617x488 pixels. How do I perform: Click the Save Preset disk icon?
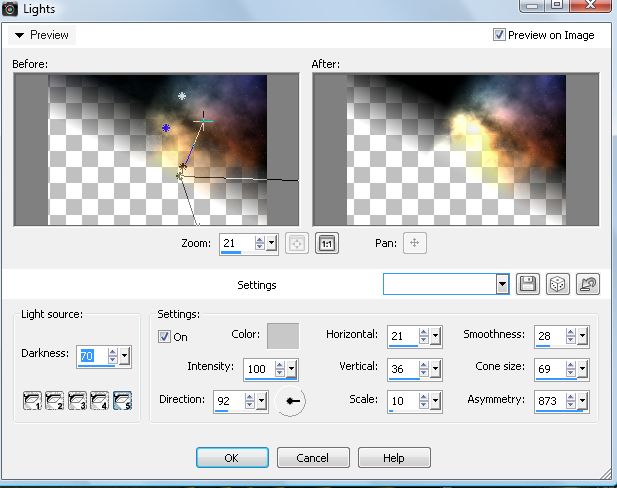tap(528, 285)
